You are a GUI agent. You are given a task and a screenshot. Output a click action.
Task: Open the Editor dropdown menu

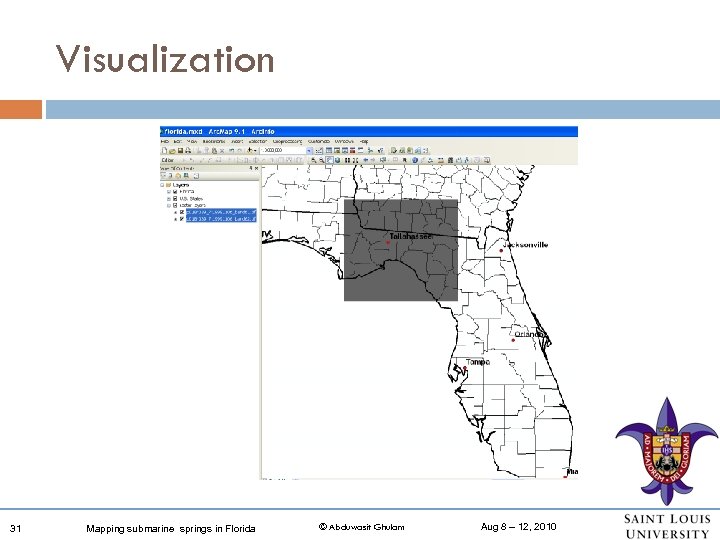[168, 160]
